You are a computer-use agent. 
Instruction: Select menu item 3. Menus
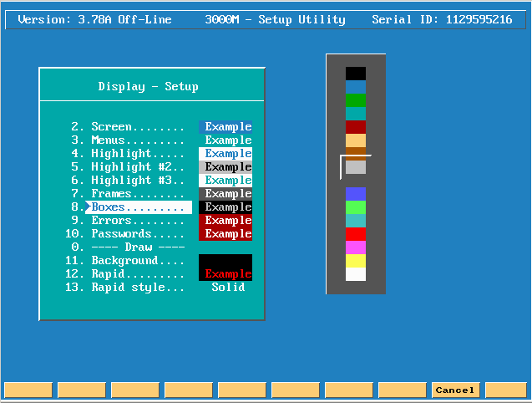pyautogui.click(x=128, y=140)
